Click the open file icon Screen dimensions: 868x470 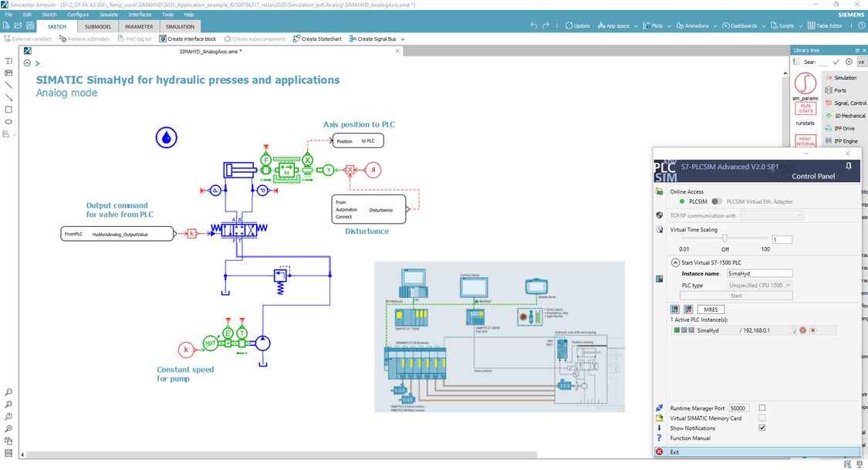pos(18,26)
